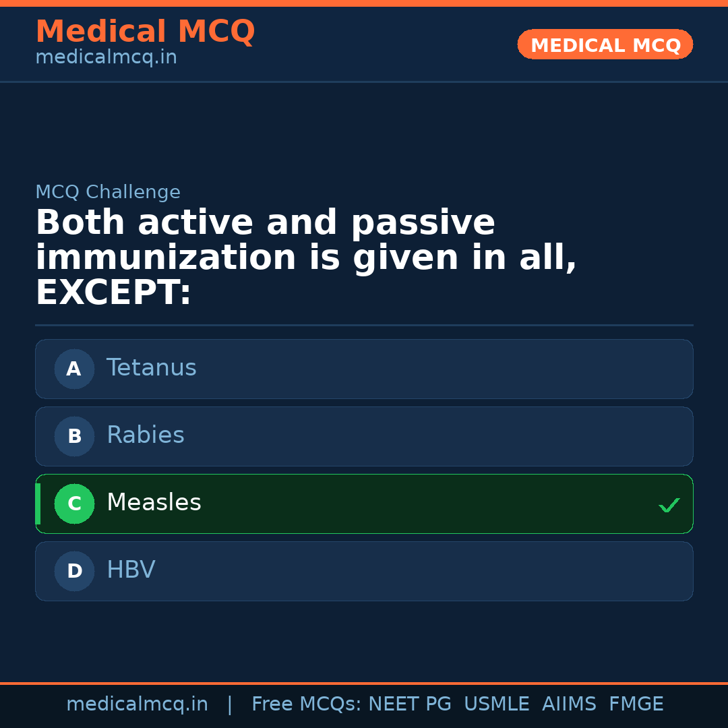This screenshot has width=728, height=728.
Task: Click the orange MEDICAL MCQ badge
Action: coord(605,45)
